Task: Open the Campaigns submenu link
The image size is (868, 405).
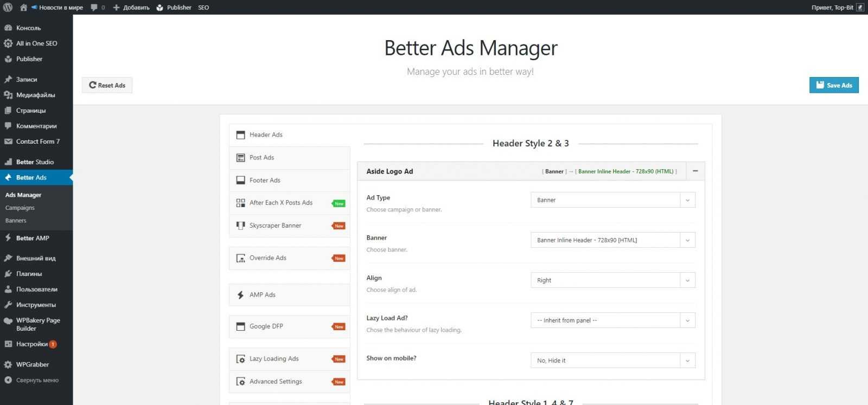Action: click(20, 208)
